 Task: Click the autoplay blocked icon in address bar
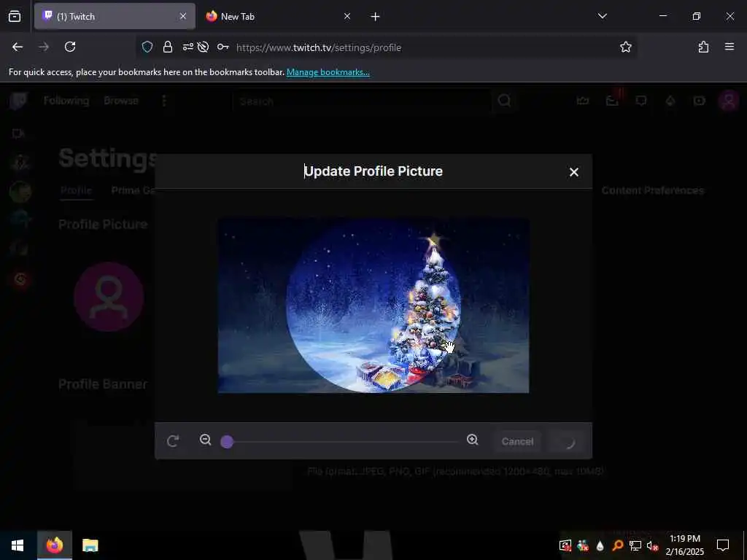(203, 47)
